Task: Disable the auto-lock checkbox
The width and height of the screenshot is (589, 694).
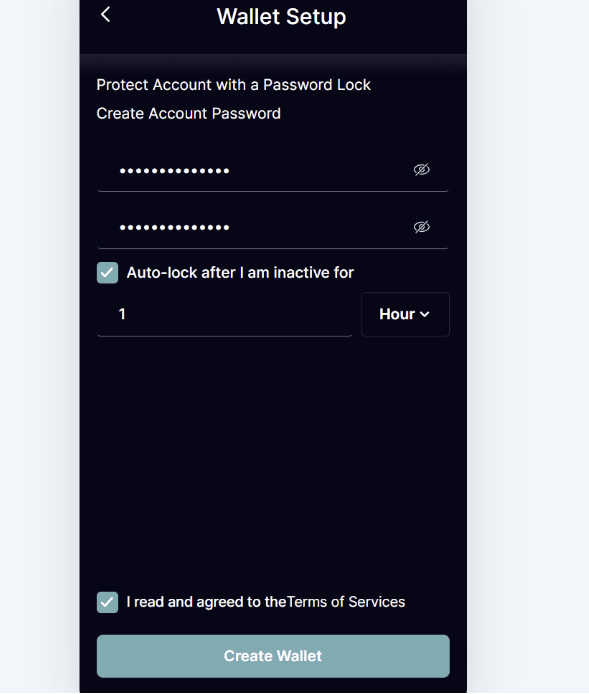Action: [108, 273]
